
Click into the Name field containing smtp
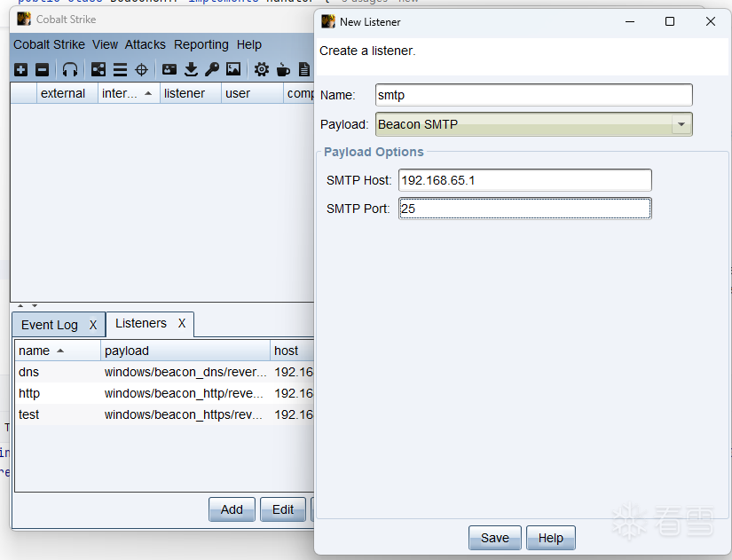[533, 95]
